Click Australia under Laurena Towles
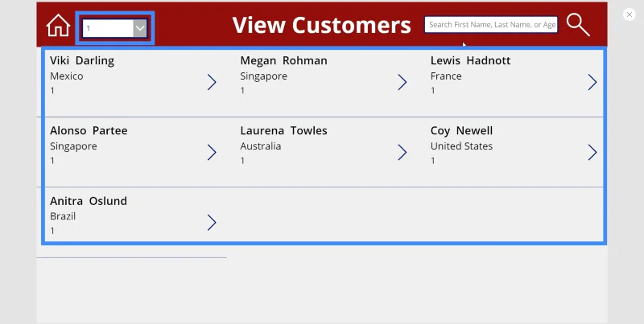The width and height of the screenshot is (644, 324). (x=260, y=146)
